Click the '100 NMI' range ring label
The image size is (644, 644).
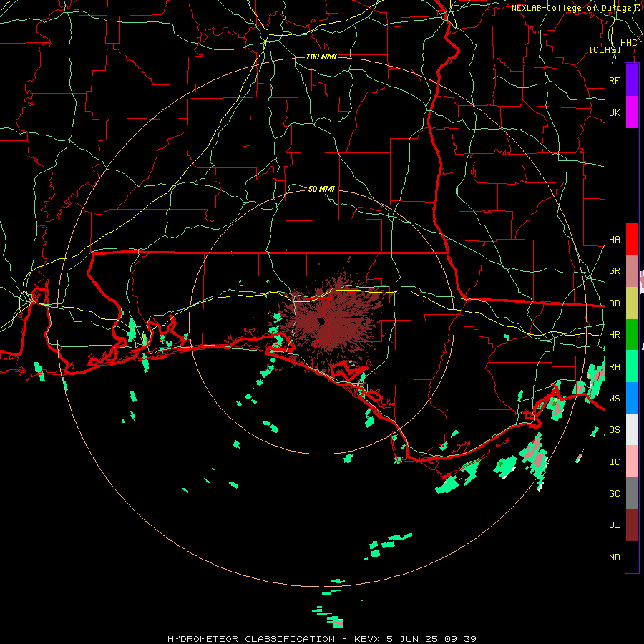point(321,57)
